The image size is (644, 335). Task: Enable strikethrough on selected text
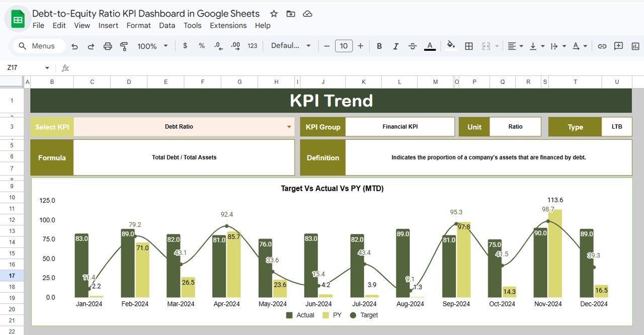[413, 46]
